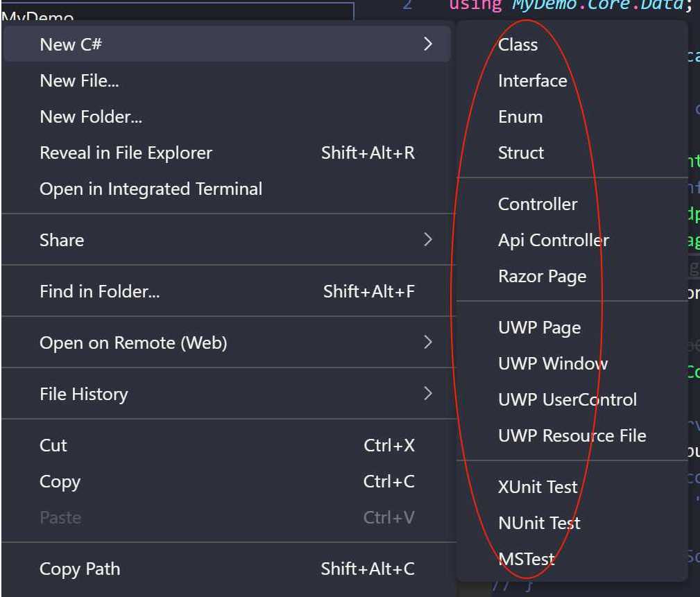Create an XUnit Test file
This screenshot has width=700, height=597.
[x=538, y=487]
